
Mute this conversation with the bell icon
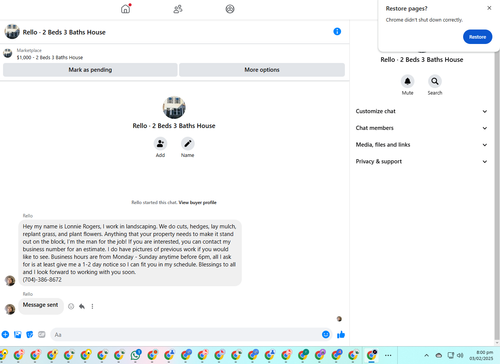pyautogui.click(x=407, y=81)
